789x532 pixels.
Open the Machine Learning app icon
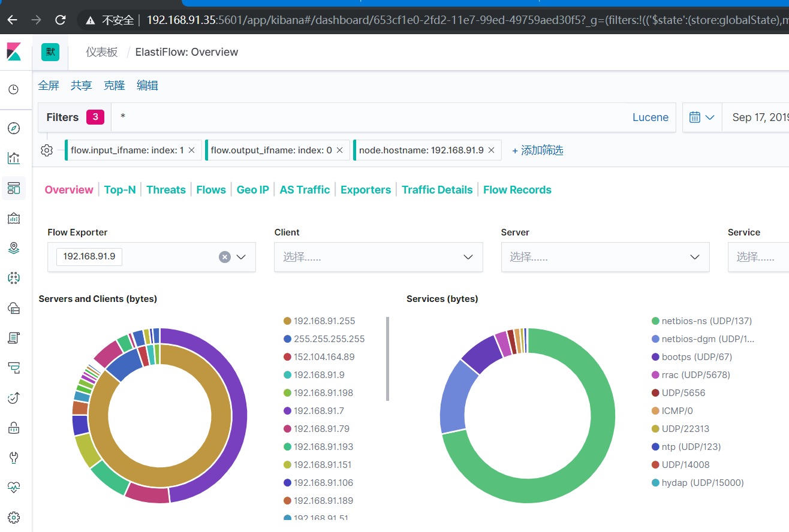13,277
